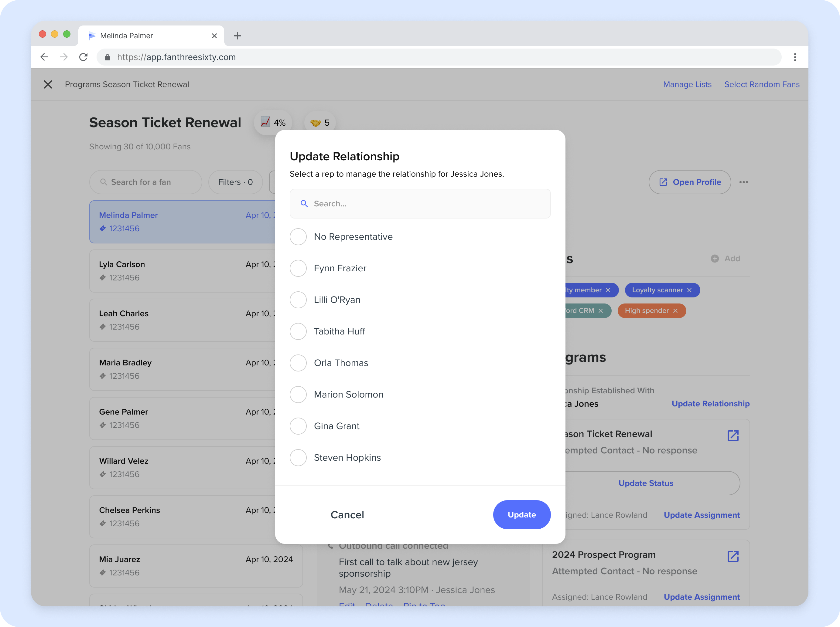Add a new tag with Add button

tap(725, 259)
